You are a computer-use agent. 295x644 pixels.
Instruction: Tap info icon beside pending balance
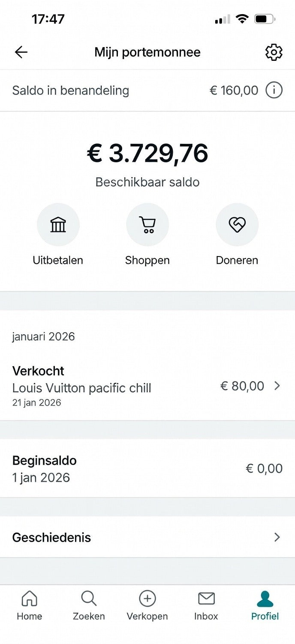(x=274, y=90)
